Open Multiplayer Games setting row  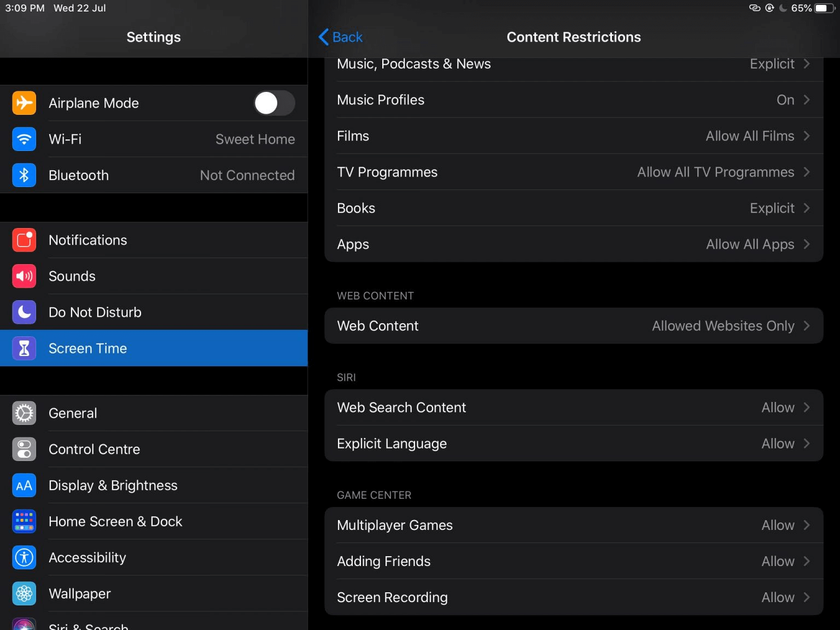(x=573, y=525)
